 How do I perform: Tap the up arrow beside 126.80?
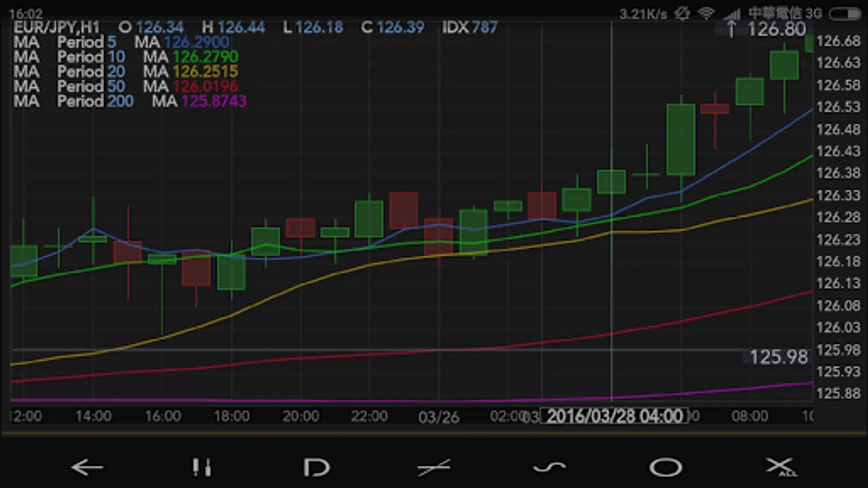point(731,29)
